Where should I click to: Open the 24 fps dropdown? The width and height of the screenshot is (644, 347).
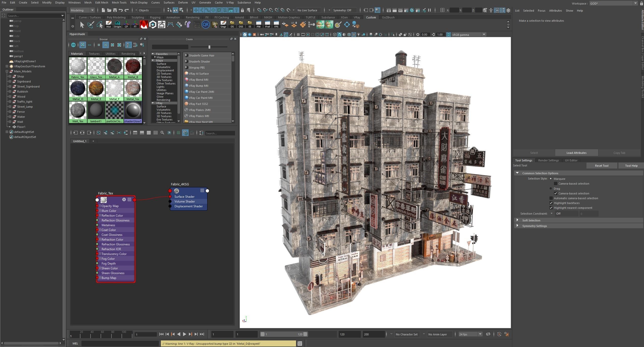click(x=470, y=334)
